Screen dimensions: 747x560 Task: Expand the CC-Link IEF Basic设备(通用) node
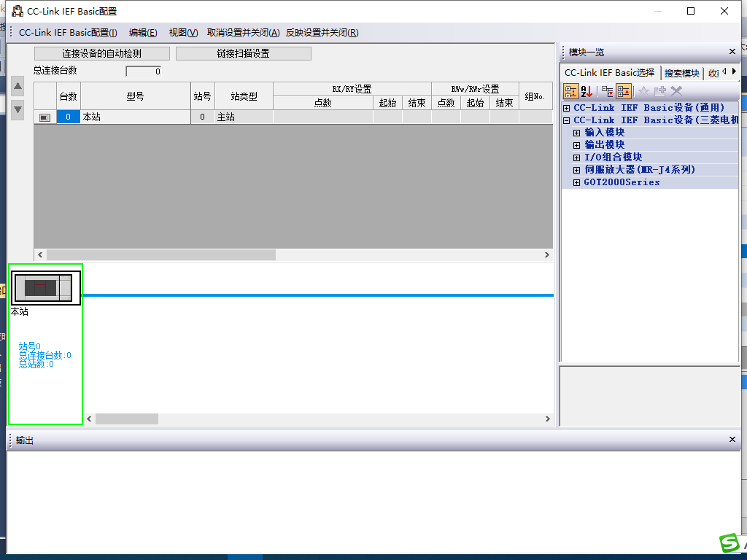tap(566, 108)
